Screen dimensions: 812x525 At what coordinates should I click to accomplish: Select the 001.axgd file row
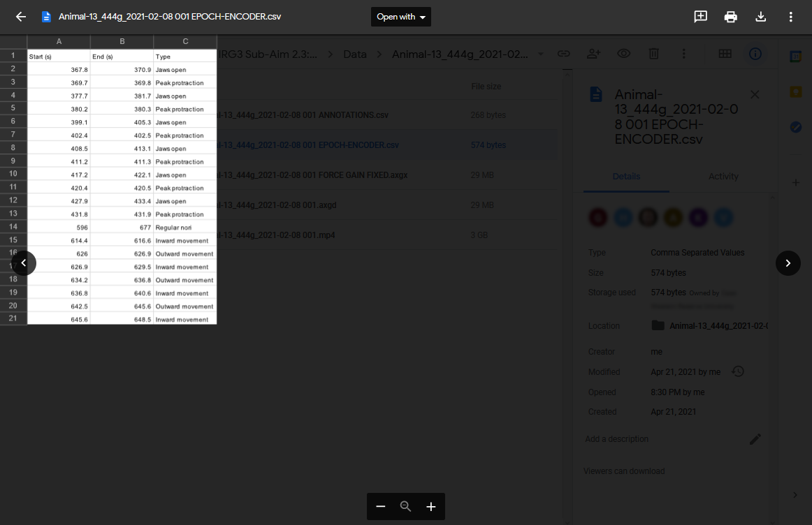pyautogui.click(x=387, y=205)
